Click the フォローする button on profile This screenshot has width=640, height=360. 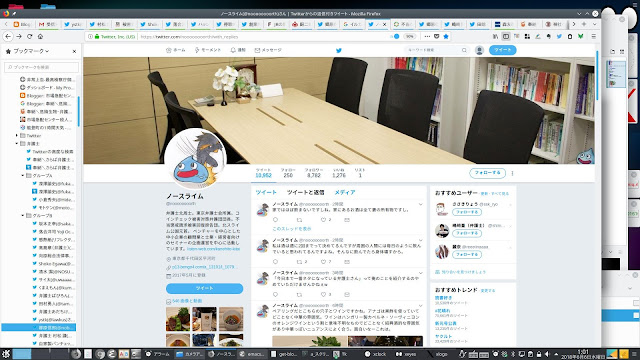[x=487, y=173]
